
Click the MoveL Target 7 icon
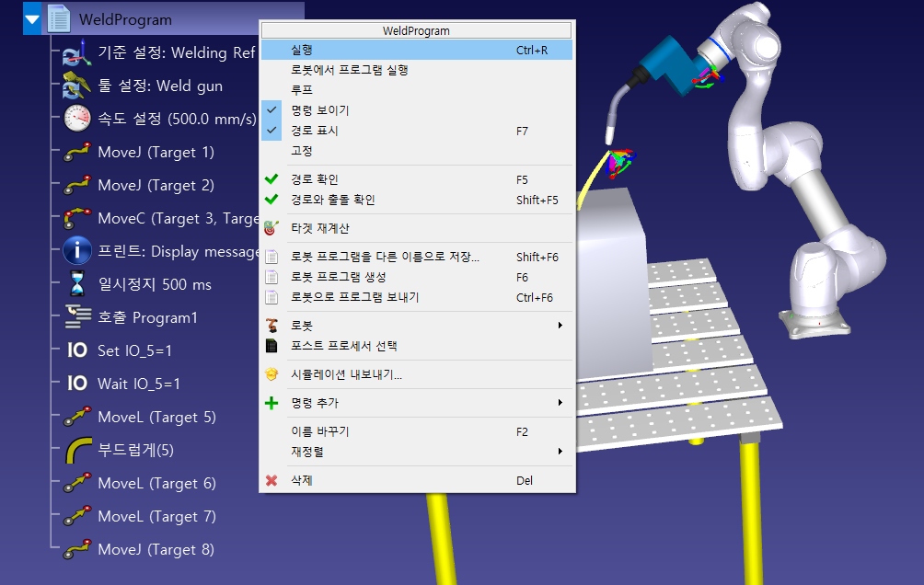coord(77,516)
